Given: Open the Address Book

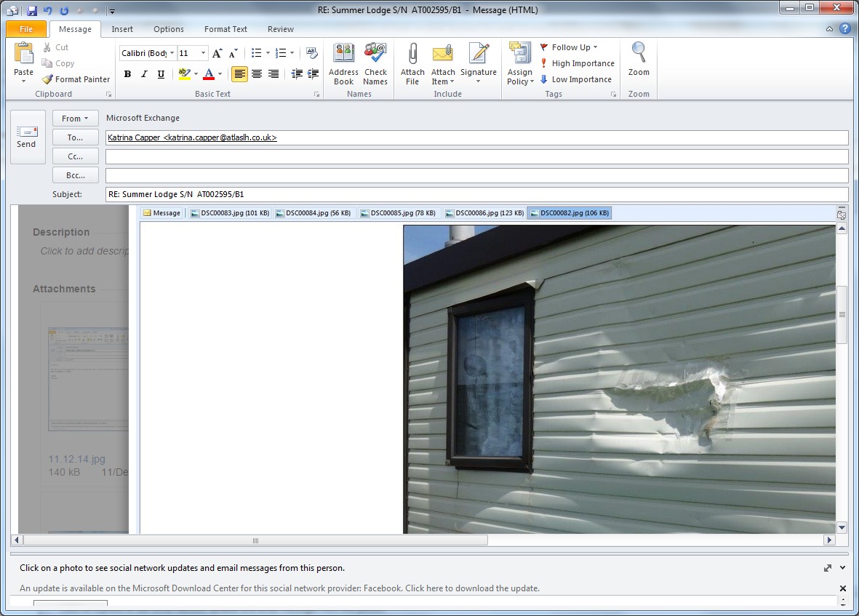Looking at the screenshot, I should tap(343, 64).
